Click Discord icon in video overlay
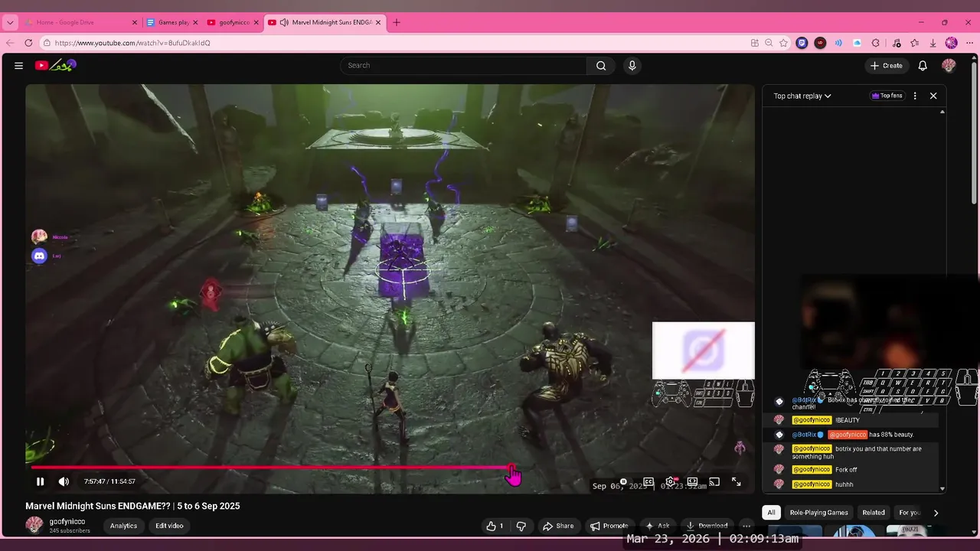This screenshot has width=980, height=551. coord(39,256)
